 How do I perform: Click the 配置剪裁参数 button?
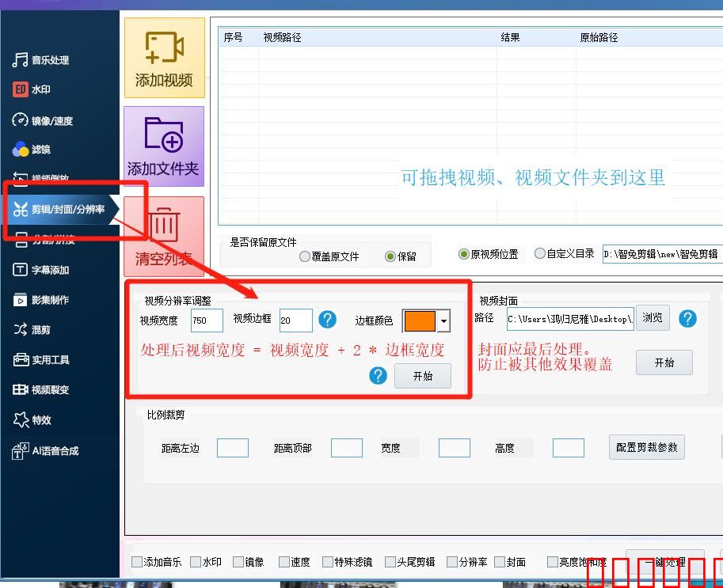coord(646,447)
